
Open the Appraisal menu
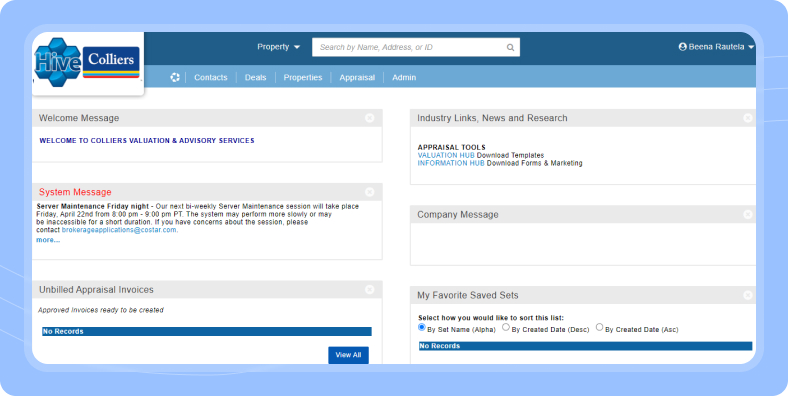point(357,77)
